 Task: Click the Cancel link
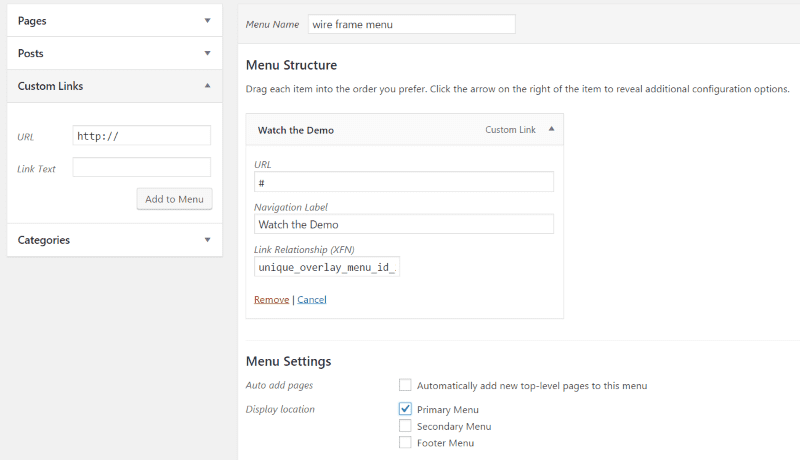coord(312,299)
